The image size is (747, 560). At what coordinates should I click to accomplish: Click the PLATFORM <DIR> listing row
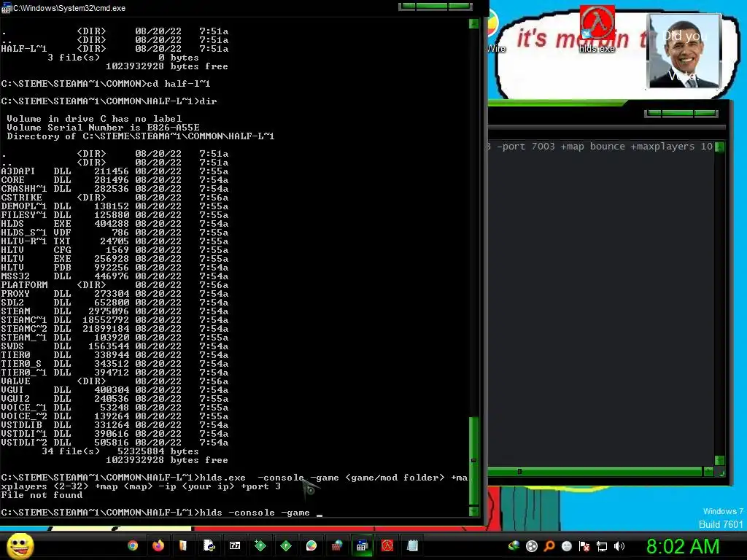(x=115, y=285)
